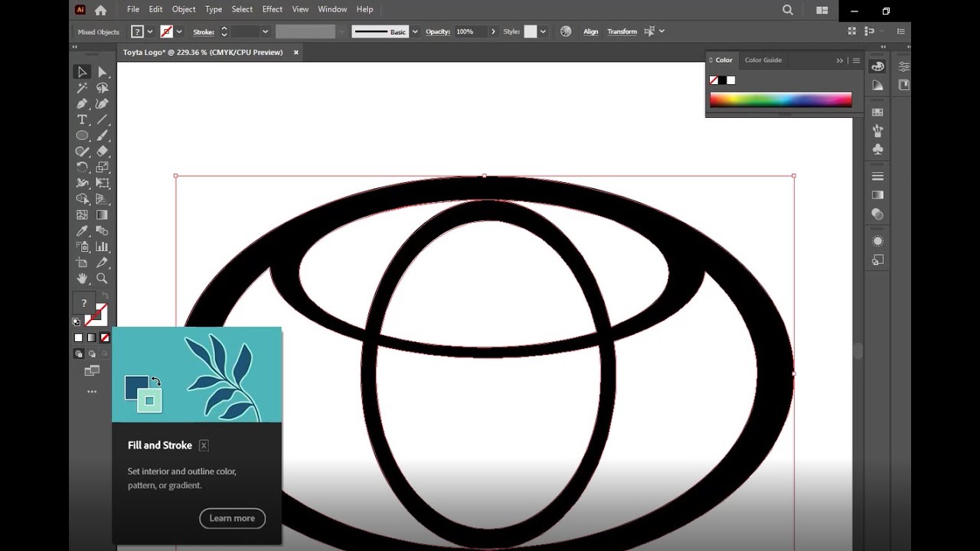The image size is (980, 551).
Task: Choose the Free Transform tool
Action: tap(102, 183)
